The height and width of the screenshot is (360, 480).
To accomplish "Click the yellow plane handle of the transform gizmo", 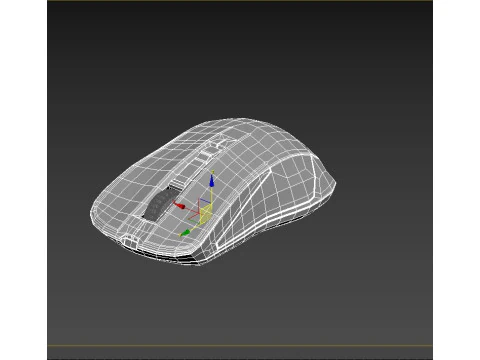I will pos(206,214).
